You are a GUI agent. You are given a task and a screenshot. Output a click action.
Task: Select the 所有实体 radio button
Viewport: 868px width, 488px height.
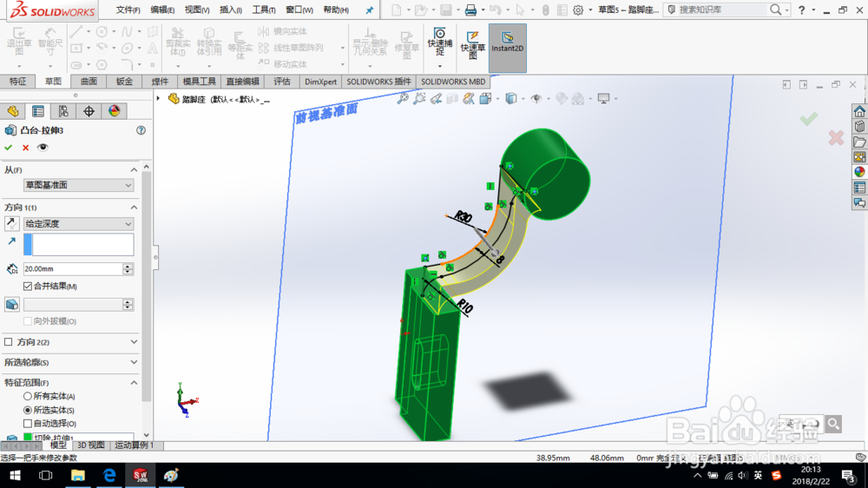pyautogui.click(x=28, y=396)
